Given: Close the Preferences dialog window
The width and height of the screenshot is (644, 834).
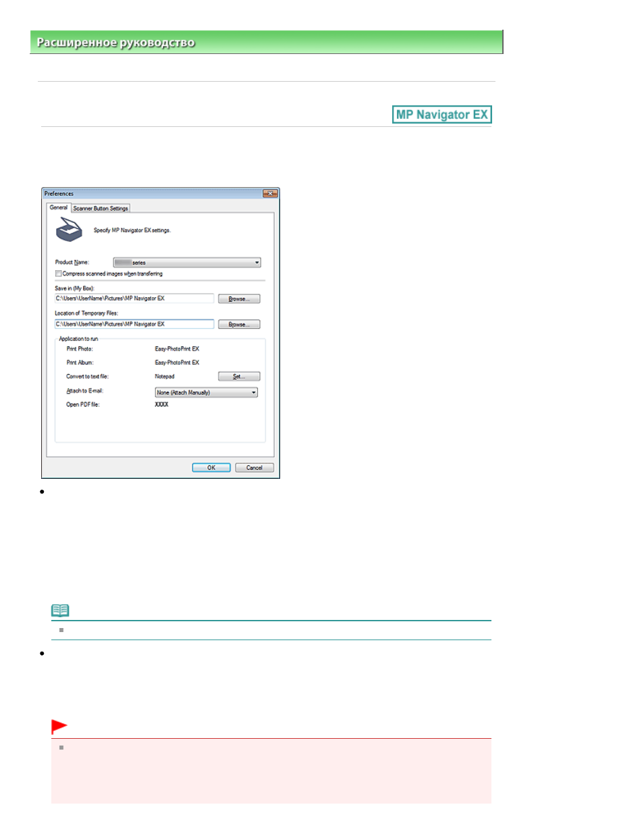Looking at the screenshot, I should click(270, 194).
